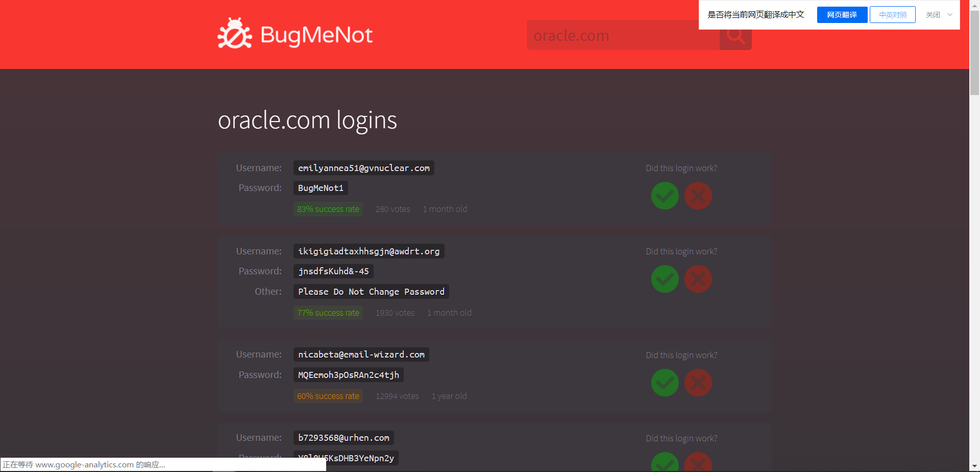This screenshot has height=472, width=980.
Task: Select password jnsdfsKuhd&-45
Action: tap(333, 271)
